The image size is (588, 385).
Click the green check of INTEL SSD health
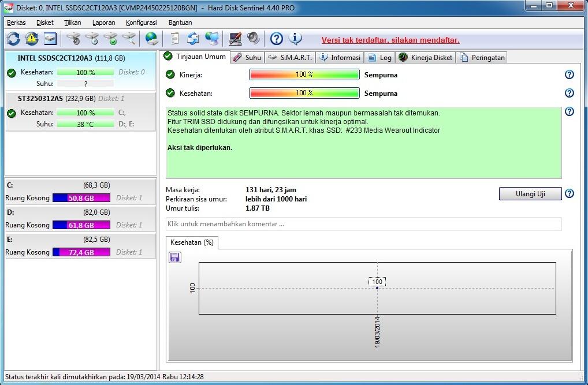click(x=12, y=73)
